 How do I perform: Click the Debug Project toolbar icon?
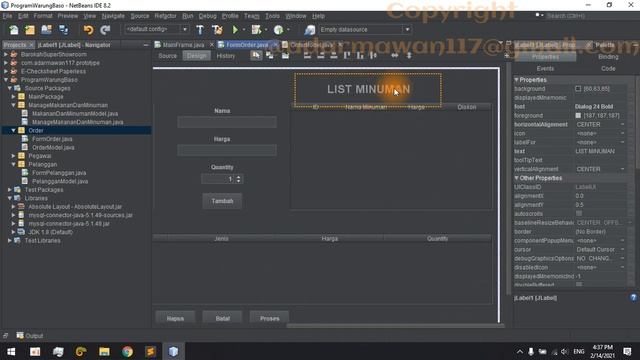256,30
